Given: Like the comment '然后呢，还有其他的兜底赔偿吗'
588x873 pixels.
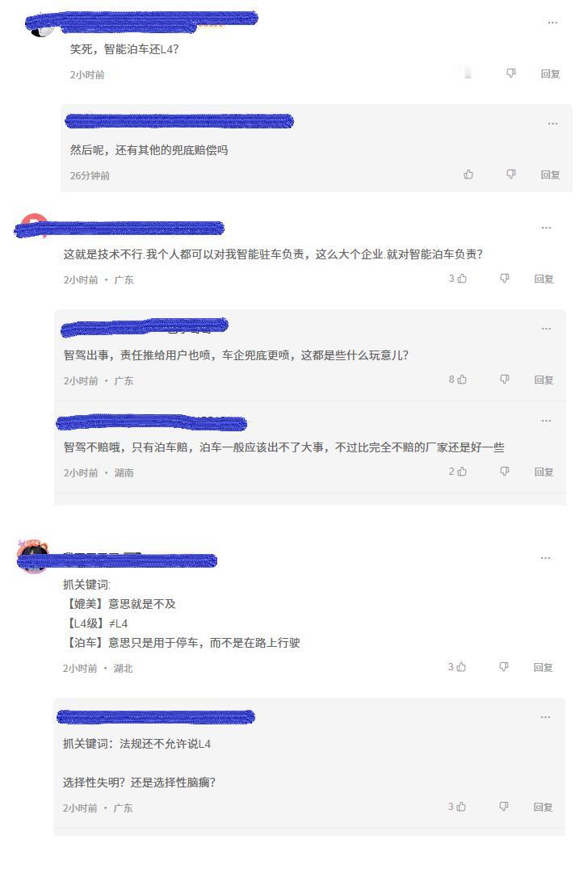Looking at the screenshot, I should 468,174.
